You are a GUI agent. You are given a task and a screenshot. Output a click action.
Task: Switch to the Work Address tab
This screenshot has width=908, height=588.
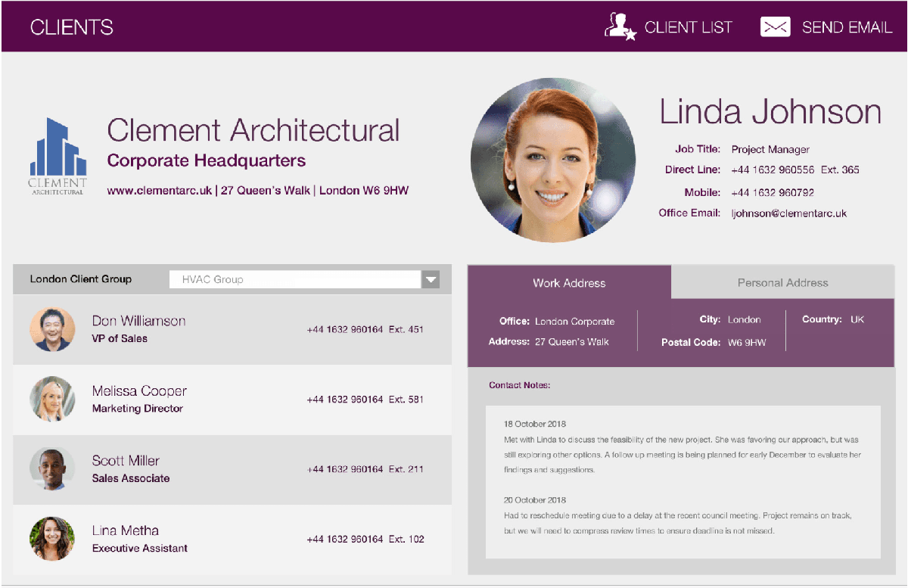click(x=569, y=282)
